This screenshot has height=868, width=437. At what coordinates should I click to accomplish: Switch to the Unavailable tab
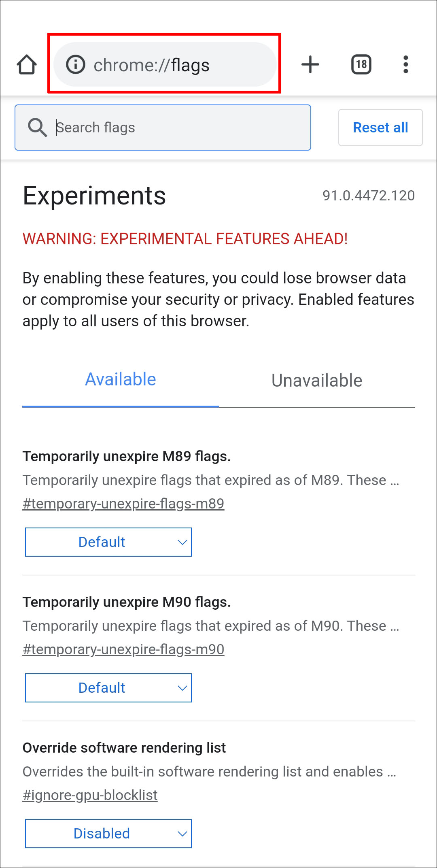click(317, 381)
